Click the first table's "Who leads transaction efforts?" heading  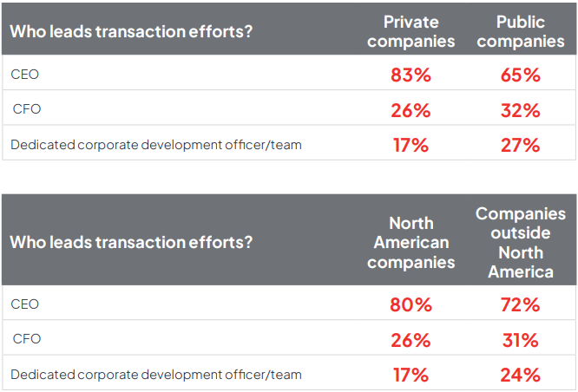[x=131, y=30]
